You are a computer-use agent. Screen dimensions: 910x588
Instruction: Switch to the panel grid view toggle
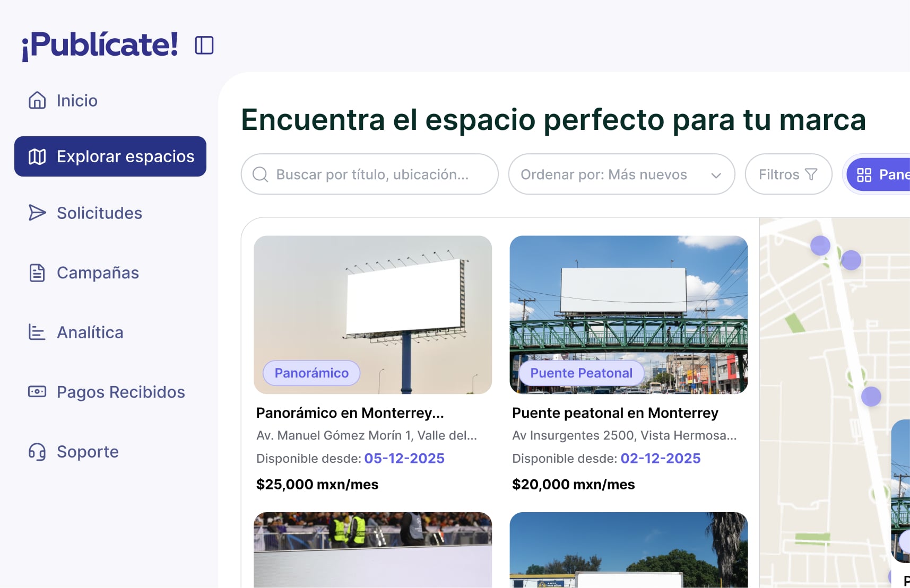(x=878, y=174)
